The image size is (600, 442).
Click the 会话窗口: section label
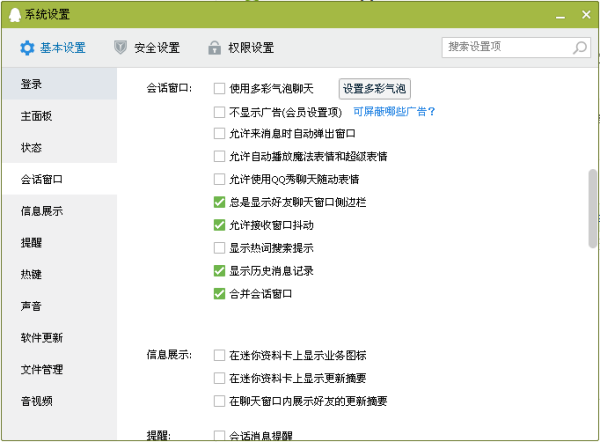coord(169,88)
